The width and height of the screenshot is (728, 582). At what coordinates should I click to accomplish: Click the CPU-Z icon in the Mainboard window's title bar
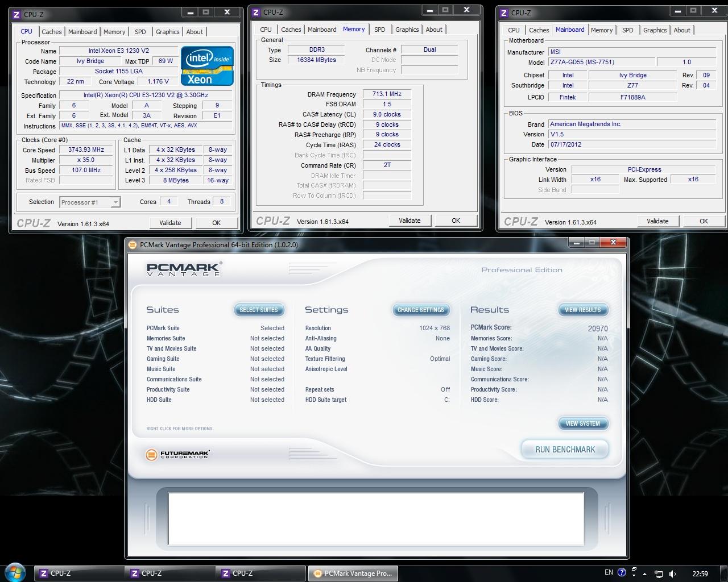504,13
